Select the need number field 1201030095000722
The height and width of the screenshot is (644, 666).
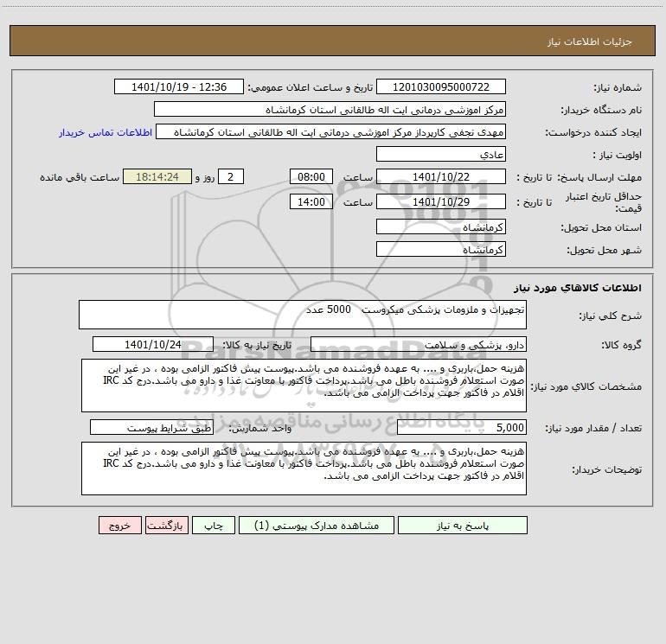441,86
